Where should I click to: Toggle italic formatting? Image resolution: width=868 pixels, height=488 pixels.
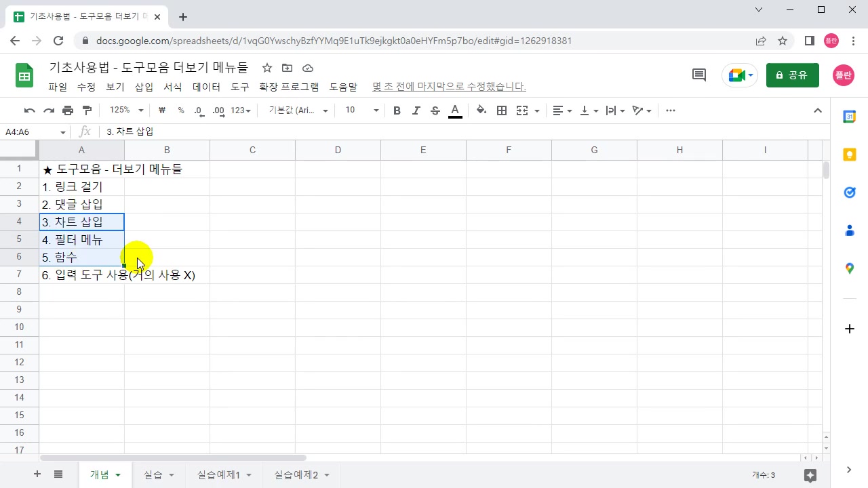pos(416,110)
